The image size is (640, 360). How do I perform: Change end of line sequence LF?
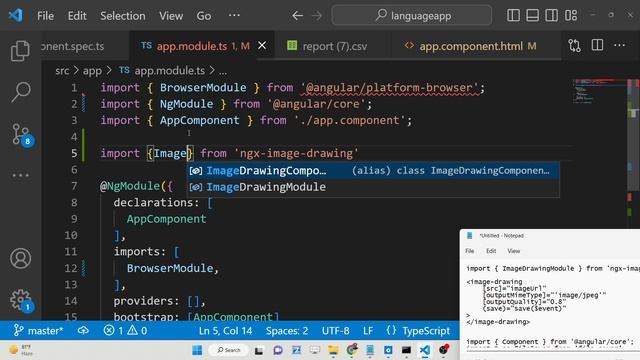pos(368,331)
